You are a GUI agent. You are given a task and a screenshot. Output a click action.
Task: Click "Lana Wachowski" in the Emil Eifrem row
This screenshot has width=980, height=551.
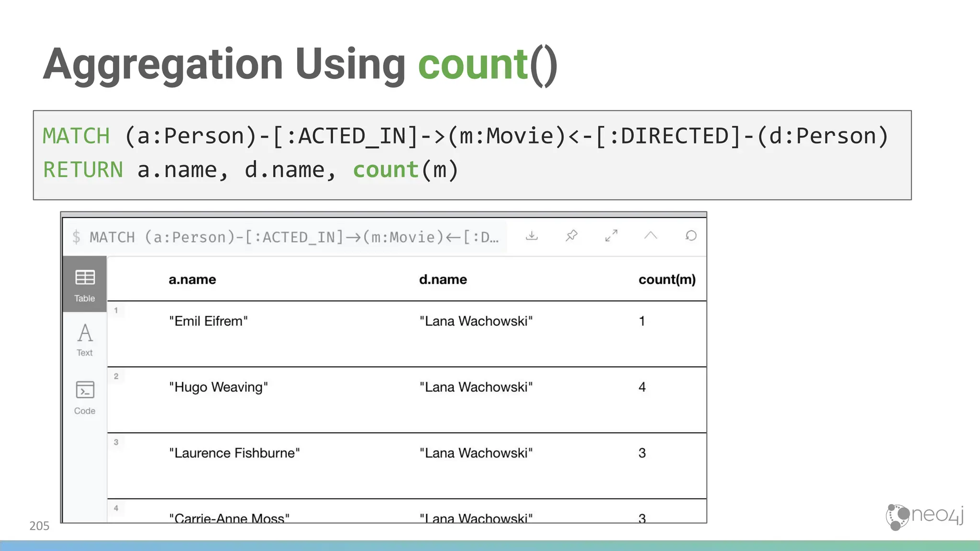click(476, 321)
